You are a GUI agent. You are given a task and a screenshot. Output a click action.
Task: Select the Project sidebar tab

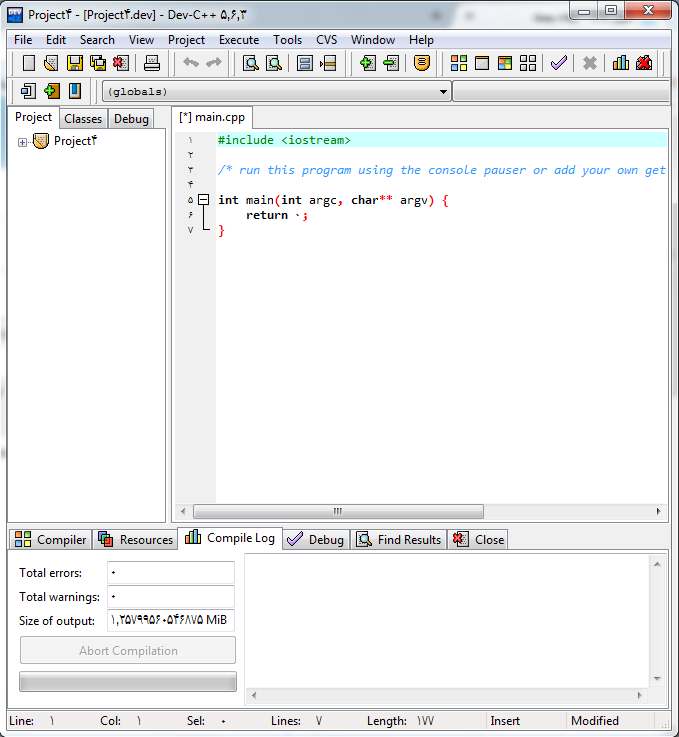33,117
